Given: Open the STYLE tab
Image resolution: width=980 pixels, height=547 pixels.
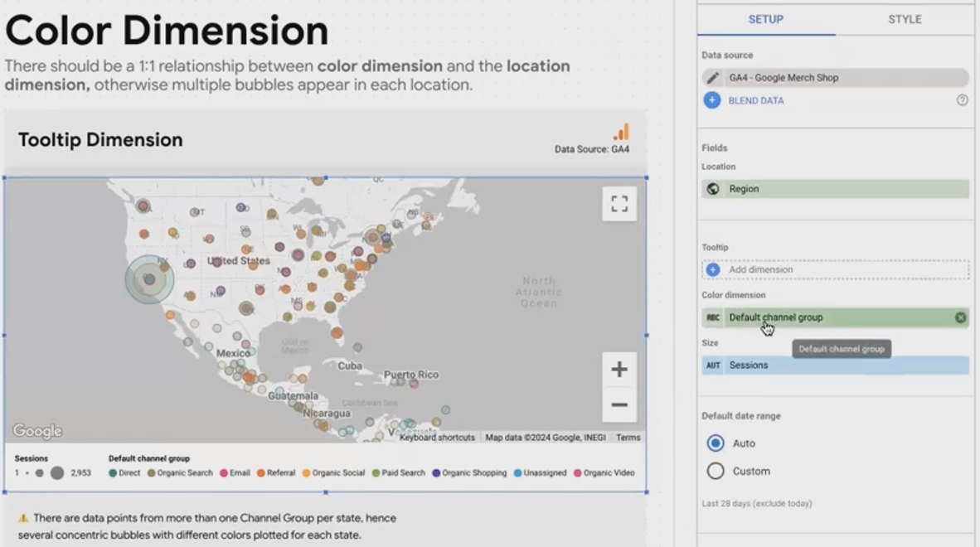Looking at the screenshot, I should [x=905, y=19].
